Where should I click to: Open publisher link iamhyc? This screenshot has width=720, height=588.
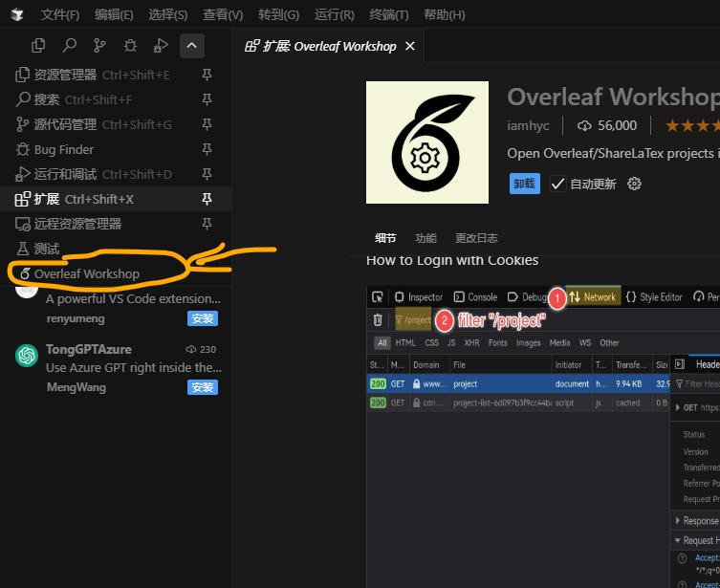(x=528, y=125)
